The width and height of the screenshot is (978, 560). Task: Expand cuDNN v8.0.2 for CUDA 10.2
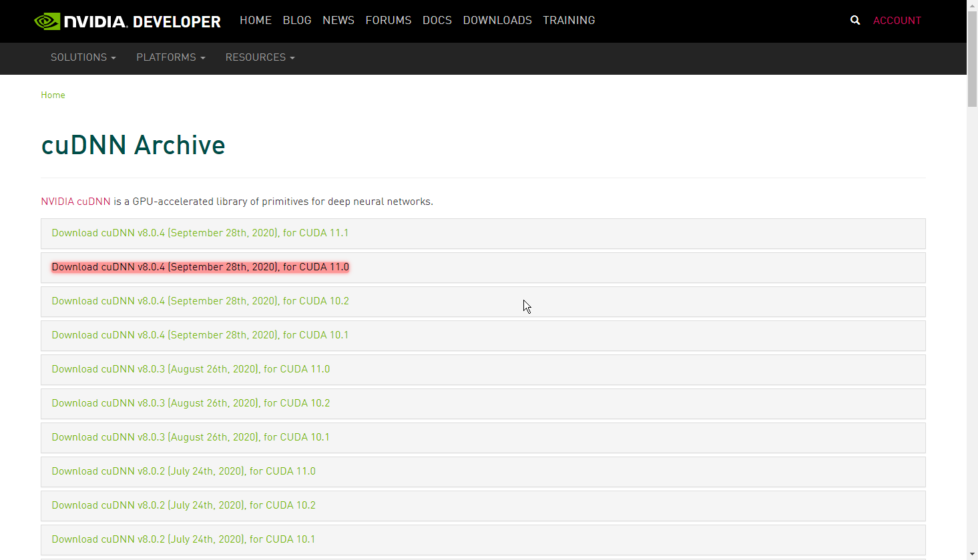[x=184, y=505]
